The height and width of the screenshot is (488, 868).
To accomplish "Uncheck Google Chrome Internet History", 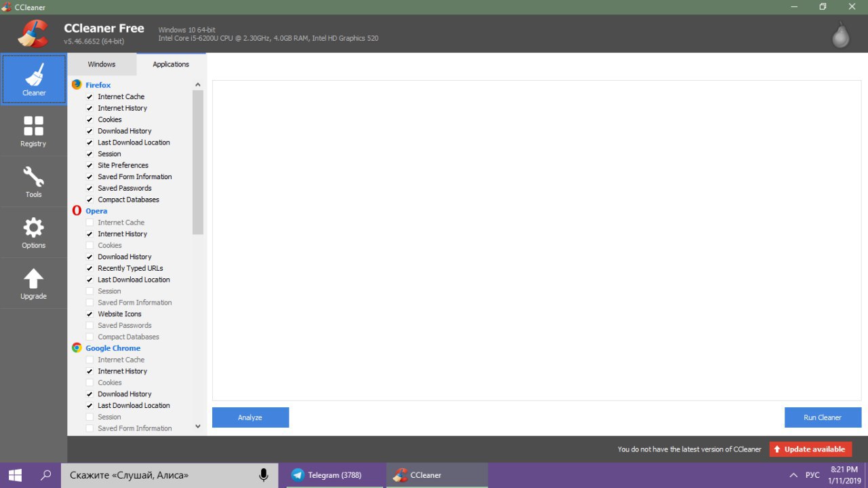I will [90, 371].
